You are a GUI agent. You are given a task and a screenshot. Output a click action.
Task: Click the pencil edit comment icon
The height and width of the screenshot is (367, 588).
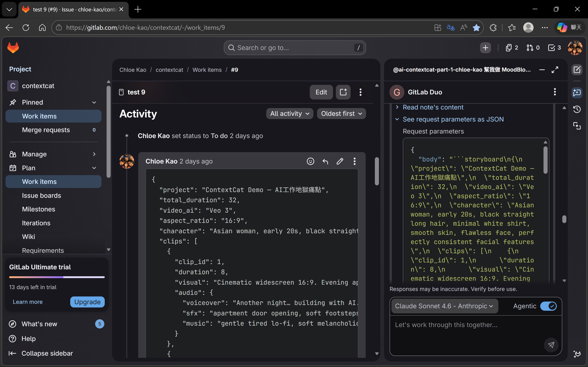click(340, 161)
